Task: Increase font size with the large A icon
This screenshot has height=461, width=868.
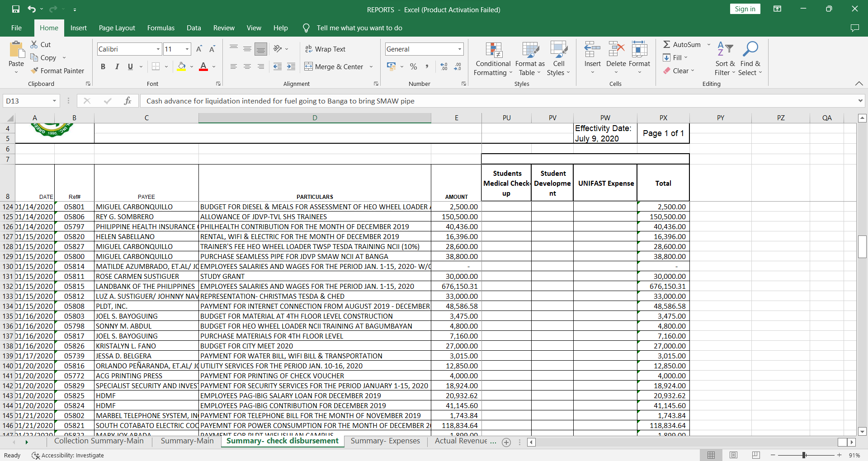Action: (199, 49)
